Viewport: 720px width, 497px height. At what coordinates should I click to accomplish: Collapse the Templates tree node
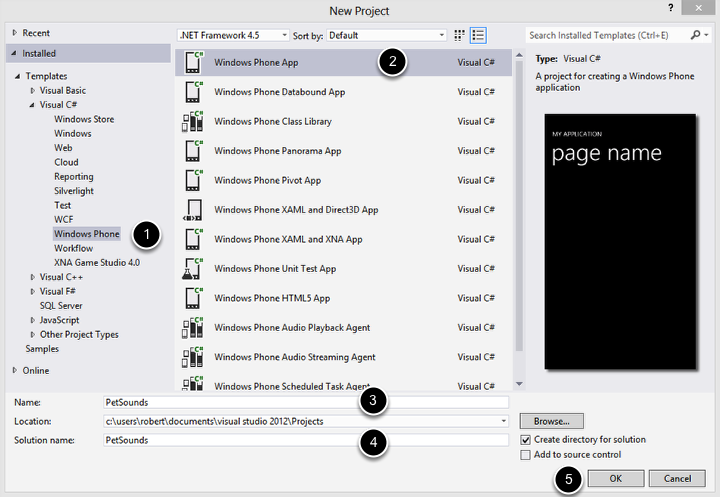click(17, 76)
